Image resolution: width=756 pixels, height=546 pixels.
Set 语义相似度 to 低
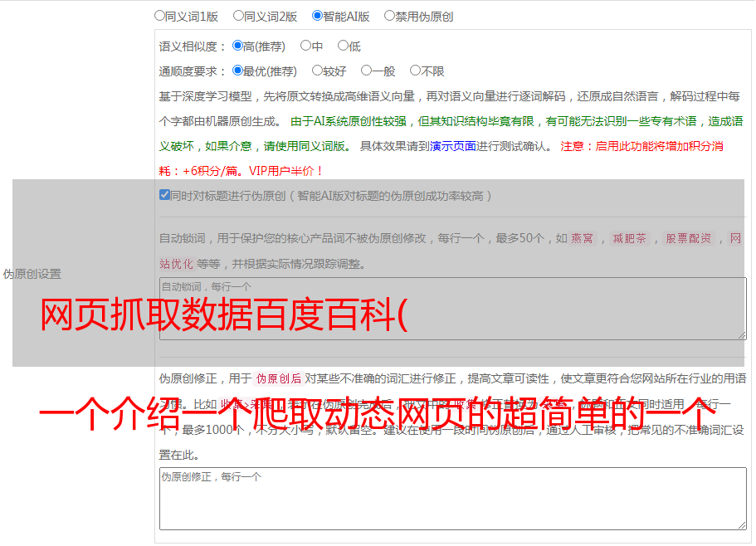[x=343, y=46]
